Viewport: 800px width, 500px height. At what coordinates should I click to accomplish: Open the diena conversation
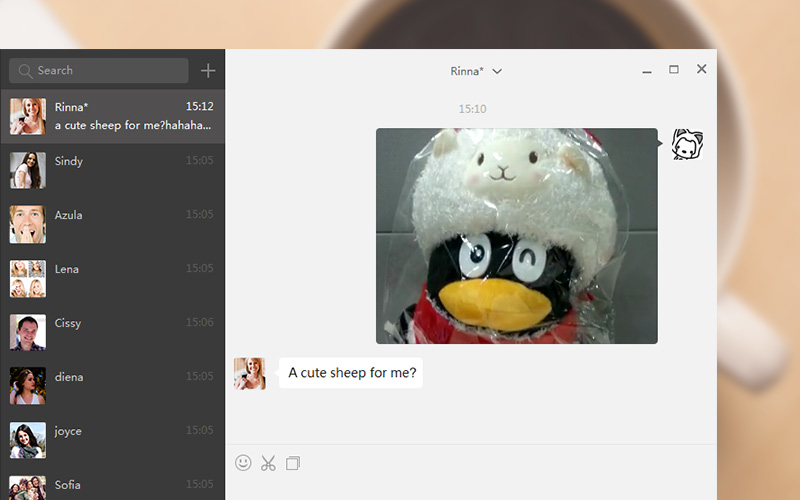[112, 386]
